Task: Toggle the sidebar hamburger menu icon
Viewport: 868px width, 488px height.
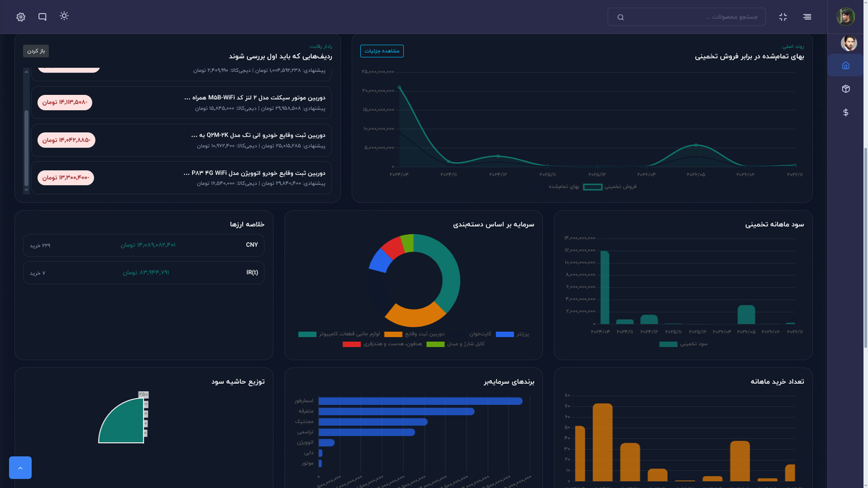Action: coord(807,17)
